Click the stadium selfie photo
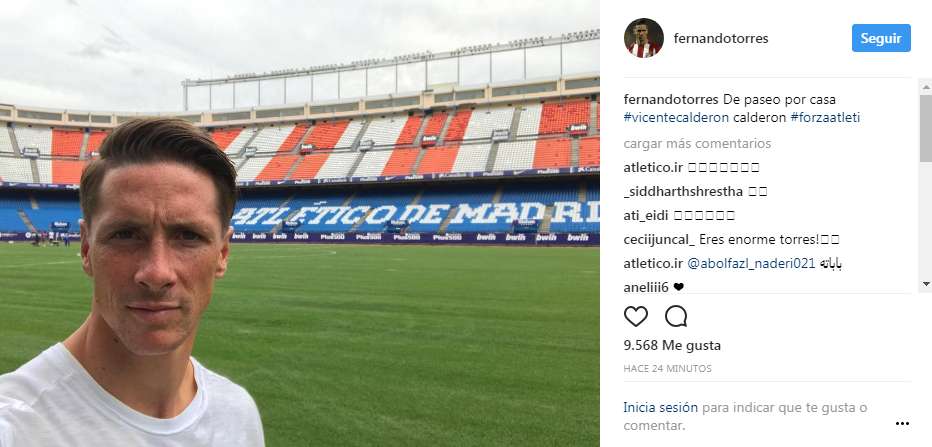 [300, 224]
